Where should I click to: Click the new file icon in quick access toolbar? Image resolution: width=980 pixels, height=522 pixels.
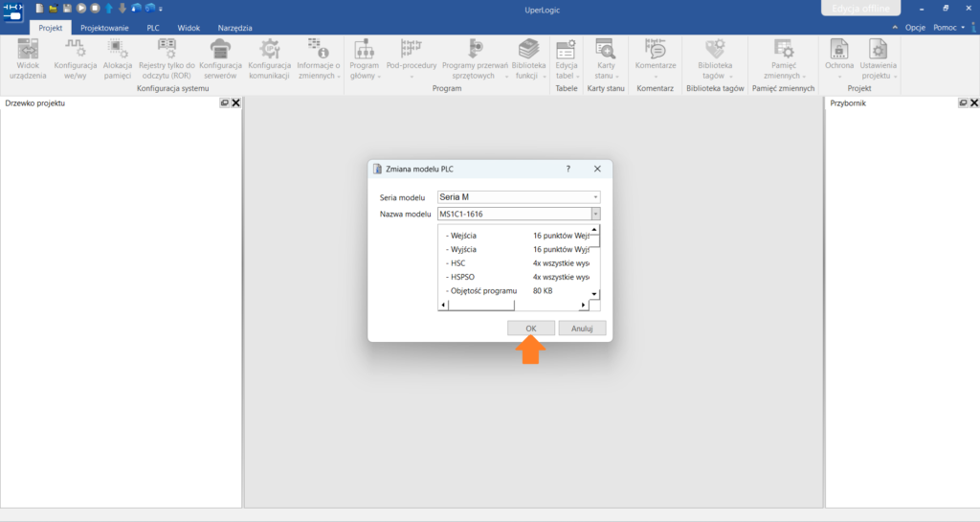[x=39, y=9]
